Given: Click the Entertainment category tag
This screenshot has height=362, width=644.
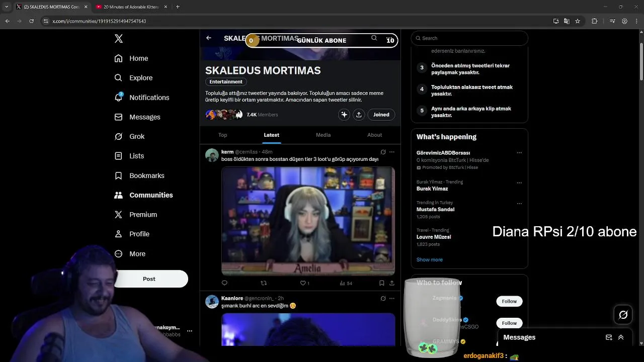Looking at the screenshot, I should point(226,82).
